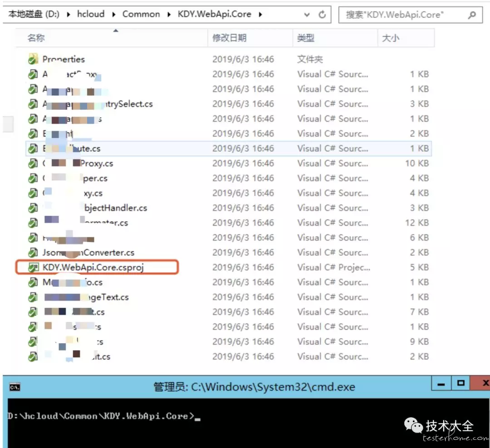
Task: Click the icon of the ObjectHandler.cs file
Action: tap(33, 208)
